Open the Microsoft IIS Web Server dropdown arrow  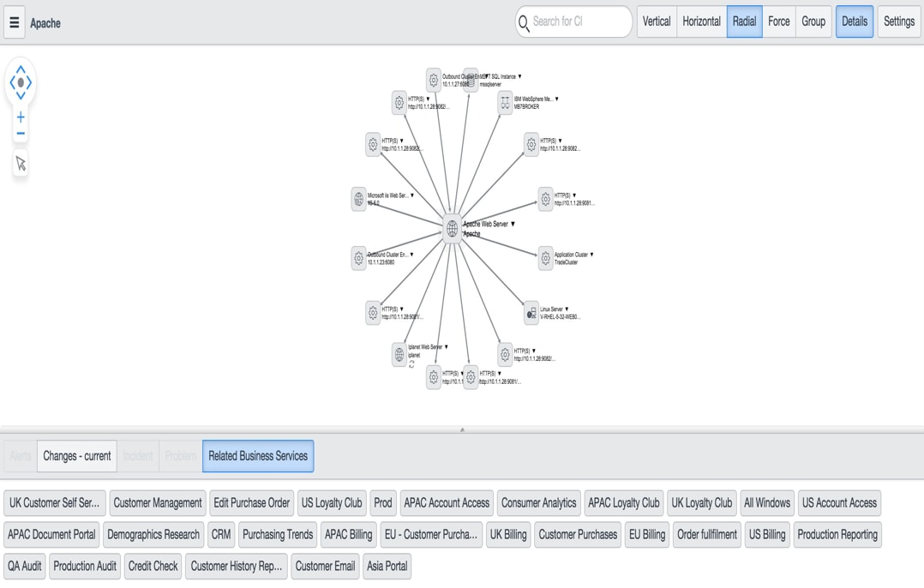click(412, 195)
